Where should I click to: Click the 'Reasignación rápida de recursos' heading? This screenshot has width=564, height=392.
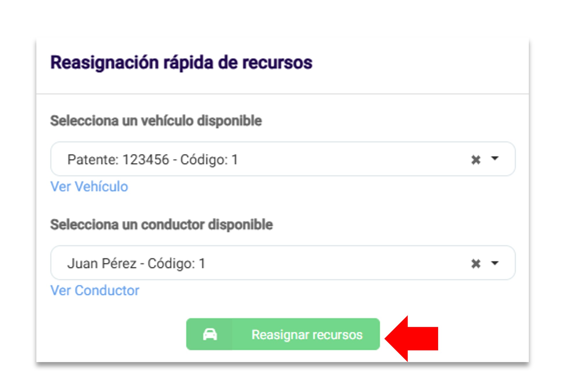[181, 63]
